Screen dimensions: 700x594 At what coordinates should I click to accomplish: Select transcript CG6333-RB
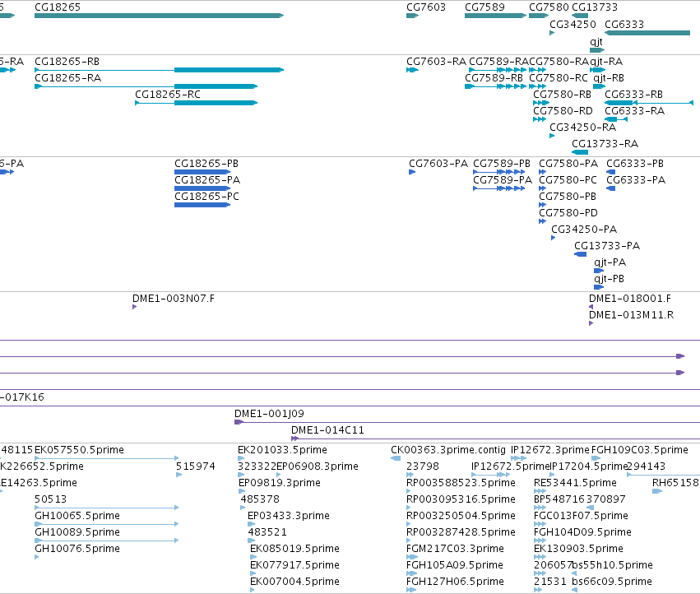pos(633,95)
